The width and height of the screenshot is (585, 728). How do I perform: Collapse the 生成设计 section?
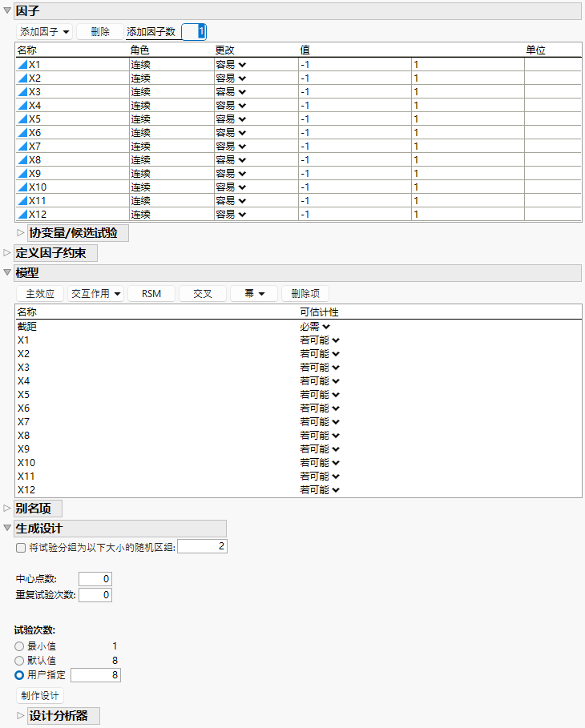7,528
